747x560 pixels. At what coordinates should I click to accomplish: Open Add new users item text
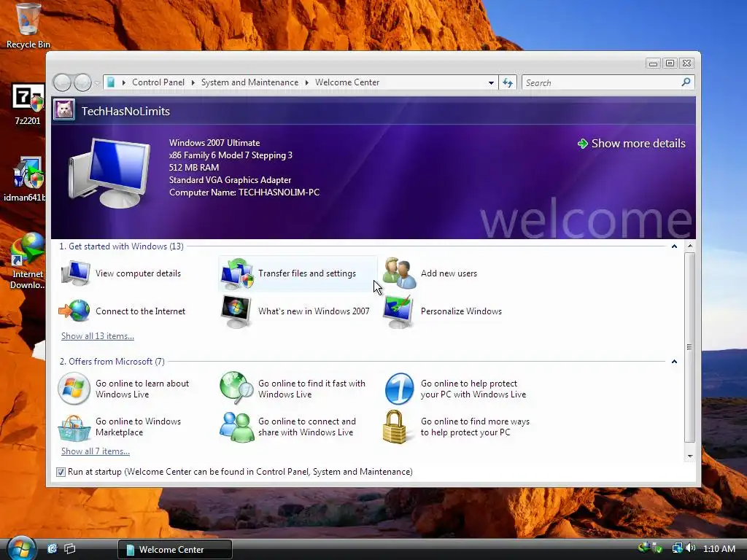(449, 273)
